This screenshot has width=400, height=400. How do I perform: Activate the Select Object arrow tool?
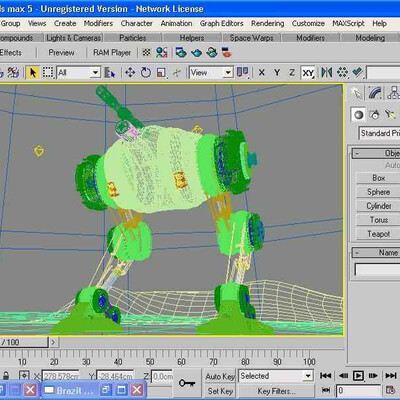point(33,72)
